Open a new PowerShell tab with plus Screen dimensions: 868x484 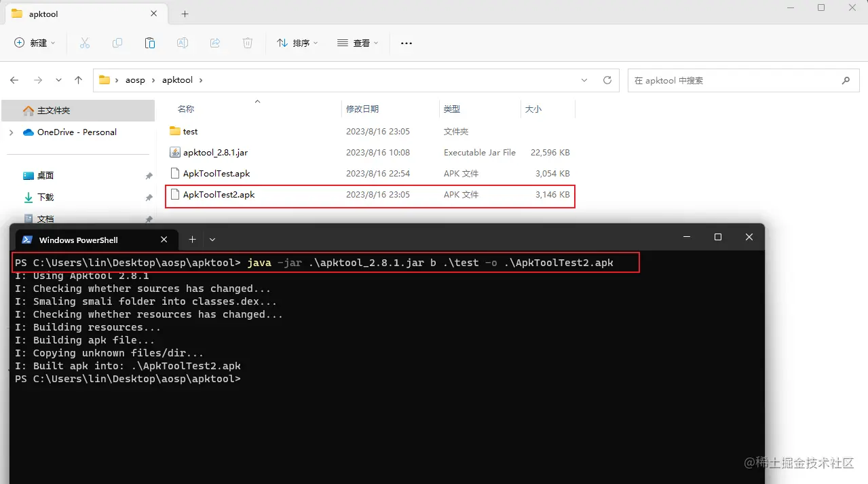coord(192,239)
